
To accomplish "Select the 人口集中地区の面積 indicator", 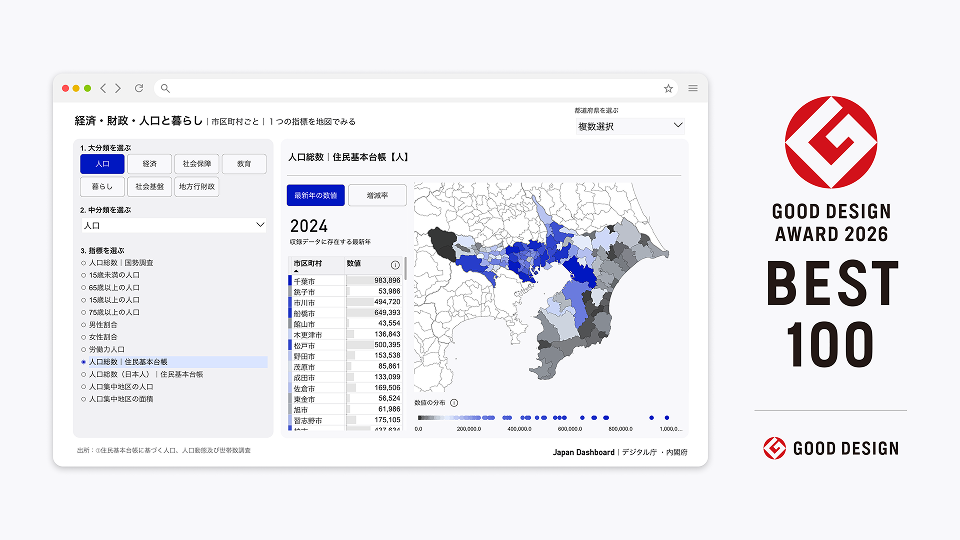I will [117, 399].
